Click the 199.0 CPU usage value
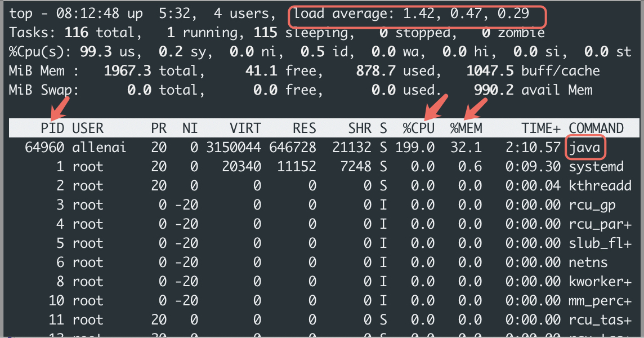644x338 pixels. [x=414, y=148]
